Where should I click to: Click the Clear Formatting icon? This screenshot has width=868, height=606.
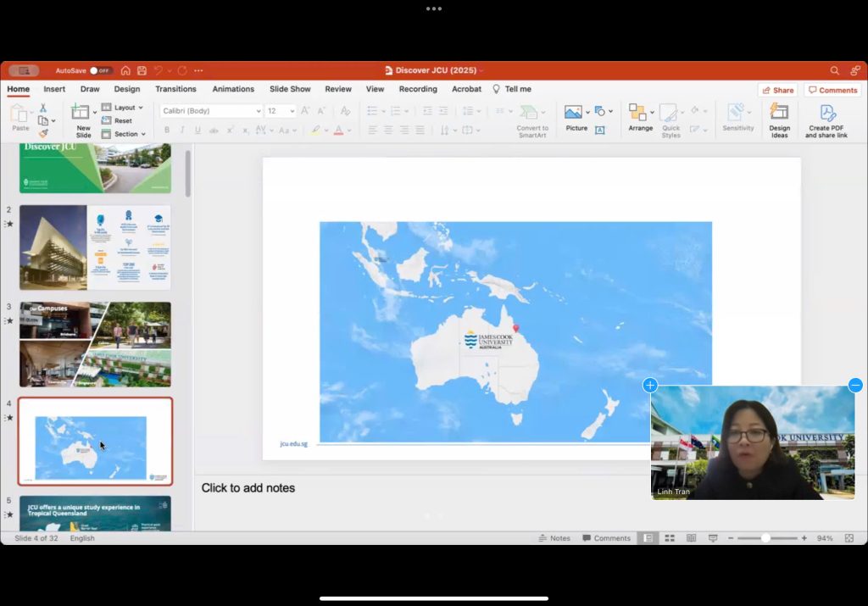346,111
